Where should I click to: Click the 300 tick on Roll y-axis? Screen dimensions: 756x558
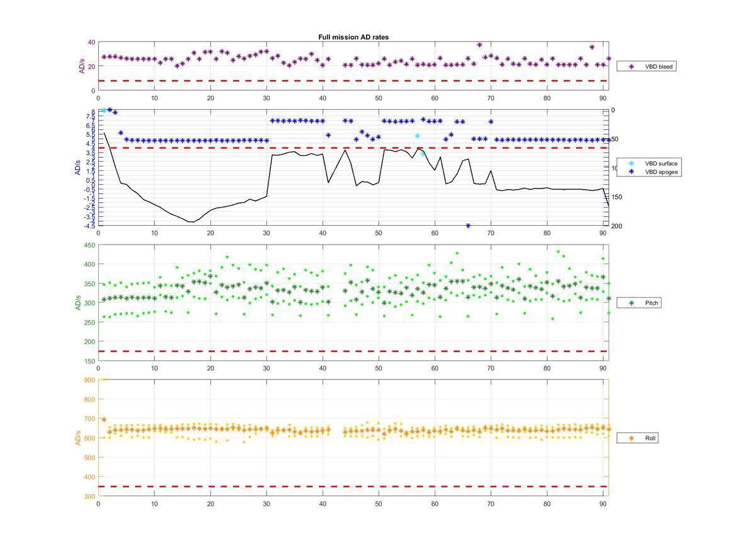click(x=89, y=496)
